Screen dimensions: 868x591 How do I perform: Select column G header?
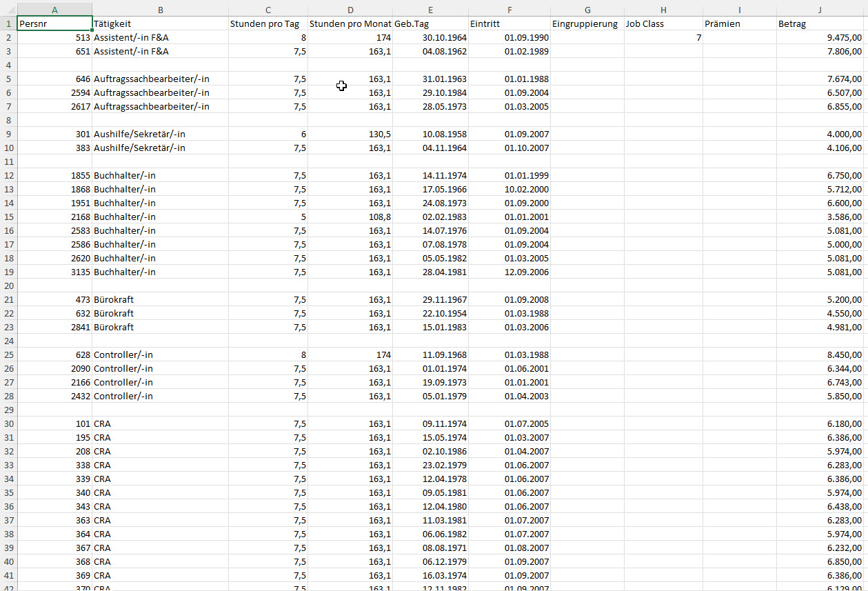(587, 9)
